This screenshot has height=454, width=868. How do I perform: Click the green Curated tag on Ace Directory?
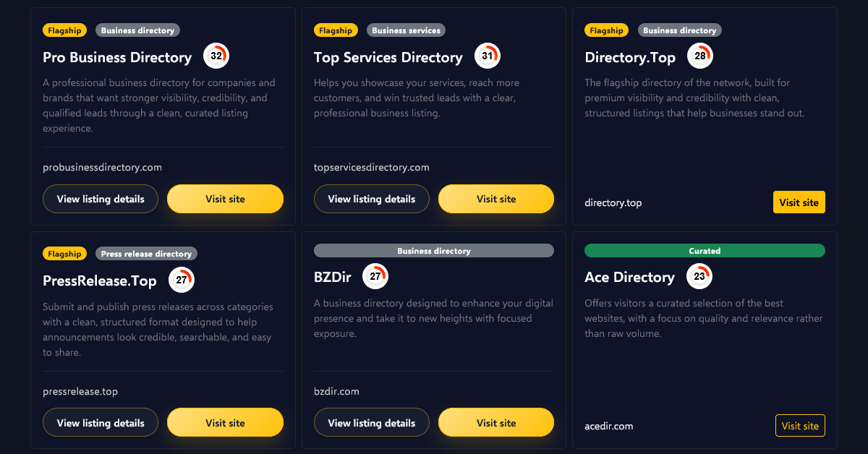coord(705,251)
